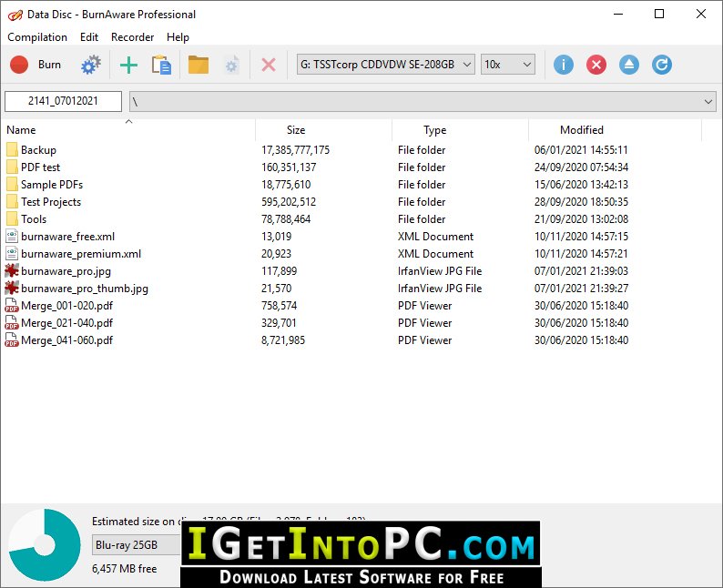Select the PDF test folder icon
The width and height of the screenshot is (723, 588).
point(12,167)
